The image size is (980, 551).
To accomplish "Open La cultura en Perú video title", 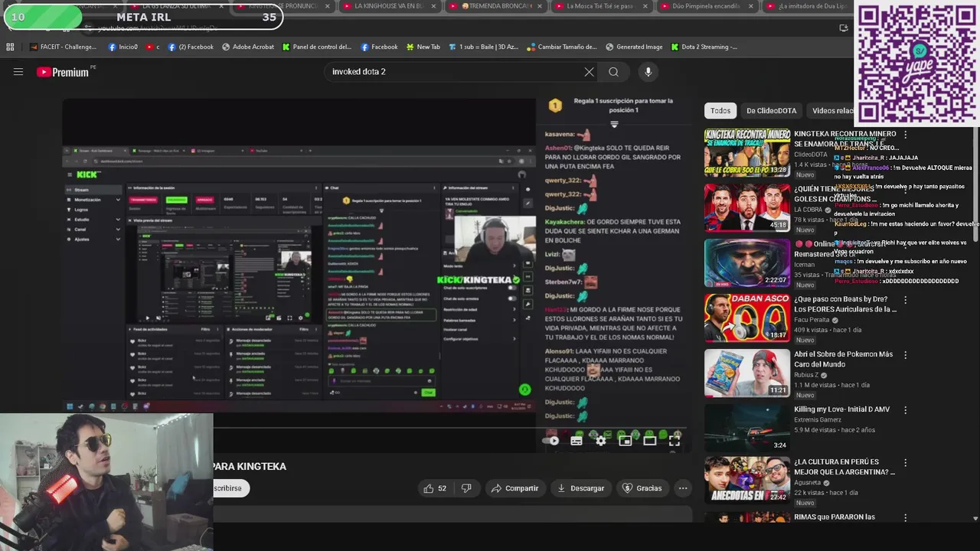I will point(844,467).
